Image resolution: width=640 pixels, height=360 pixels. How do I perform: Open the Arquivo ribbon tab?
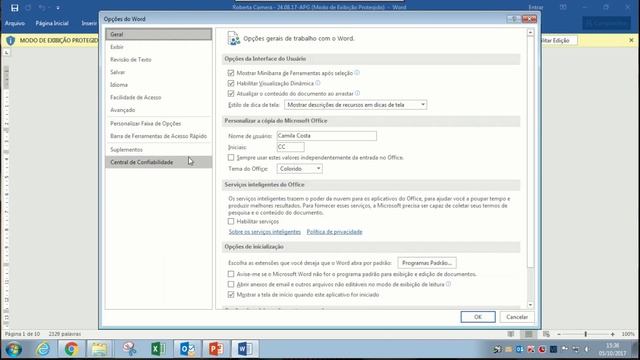click(15, 23)
